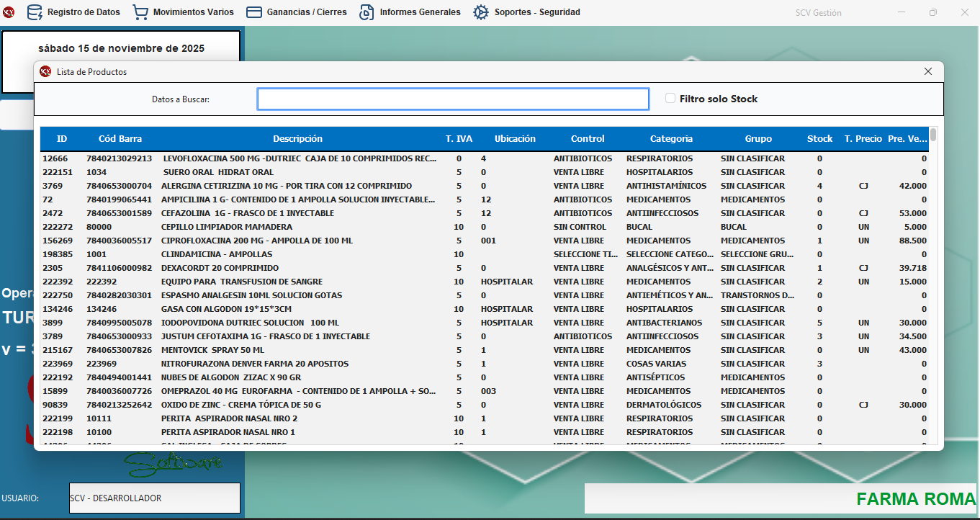980x520 pixels.
Task: Click the Soportes - Seguridad gear icon
Action: [x=481, y=12]
